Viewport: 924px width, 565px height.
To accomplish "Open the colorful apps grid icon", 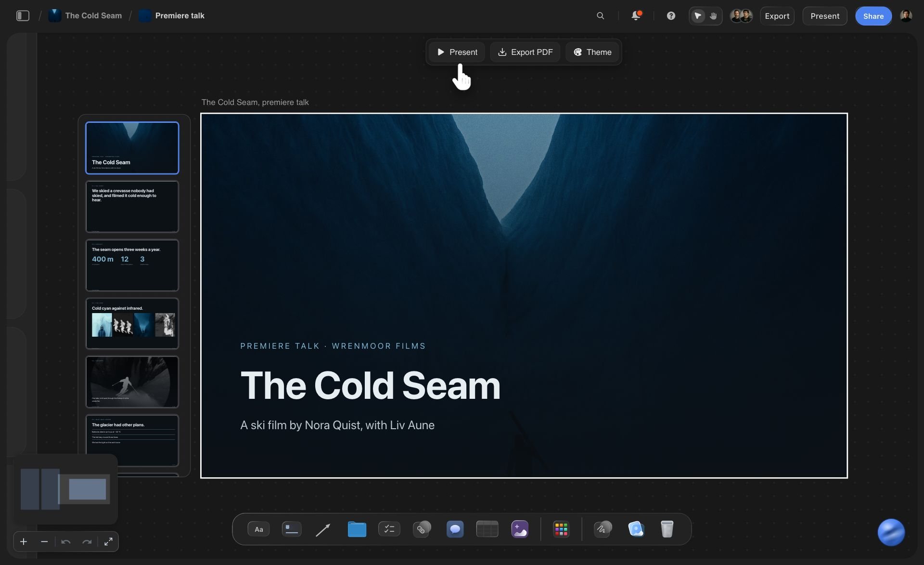I will 561,529.
